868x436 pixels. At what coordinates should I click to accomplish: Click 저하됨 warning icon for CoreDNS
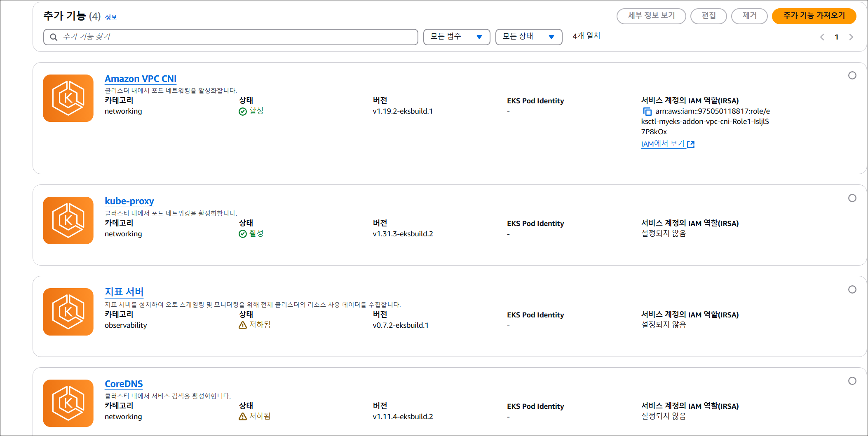coord(243,417)
